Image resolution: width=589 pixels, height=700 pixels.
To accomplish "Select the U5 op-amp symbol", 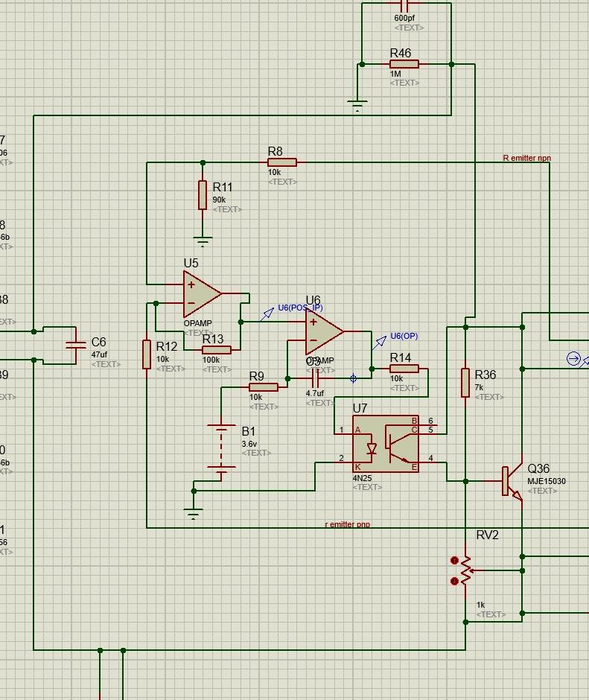I will pyautogui.click(x=202, y=293).
